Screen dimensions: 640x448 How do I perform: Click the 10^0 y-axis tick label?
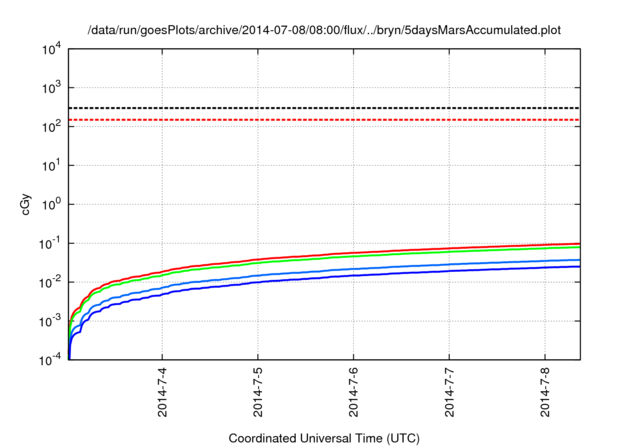(52, 204)
